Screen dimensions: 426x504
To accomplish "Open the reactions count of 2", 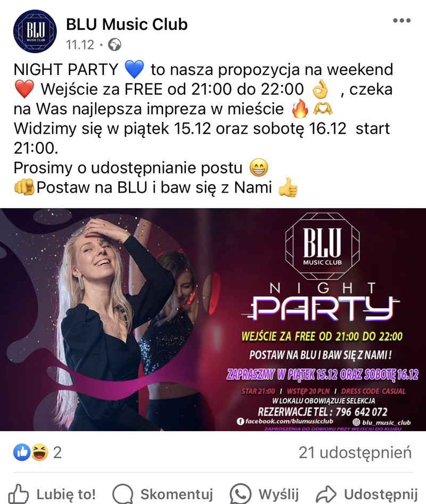I will pos(57,452).
